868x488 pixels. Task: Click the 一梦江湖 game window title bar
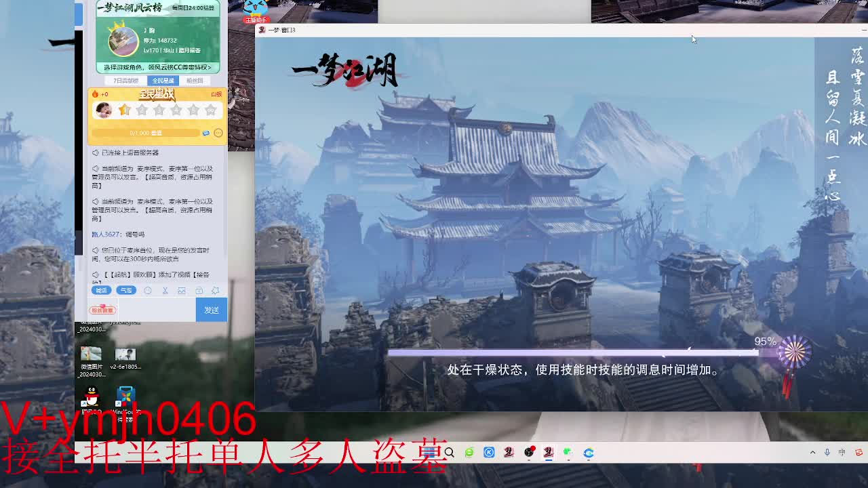561,30
